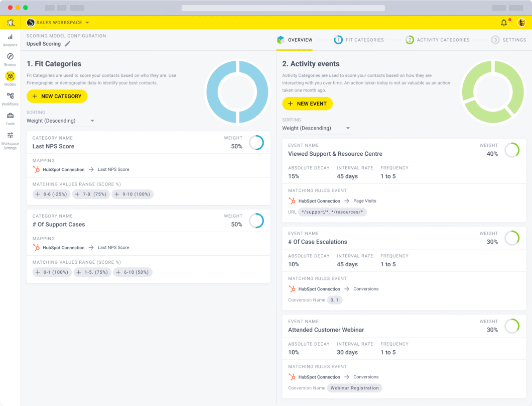This screenshot has height=406, width=532.
Task: Open Activity events sorting dropdown
Action: point(317,129)
